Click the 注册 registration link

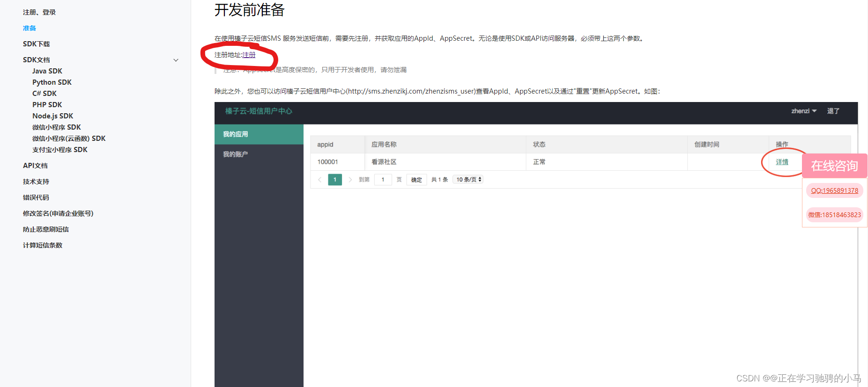click(249, 55)
